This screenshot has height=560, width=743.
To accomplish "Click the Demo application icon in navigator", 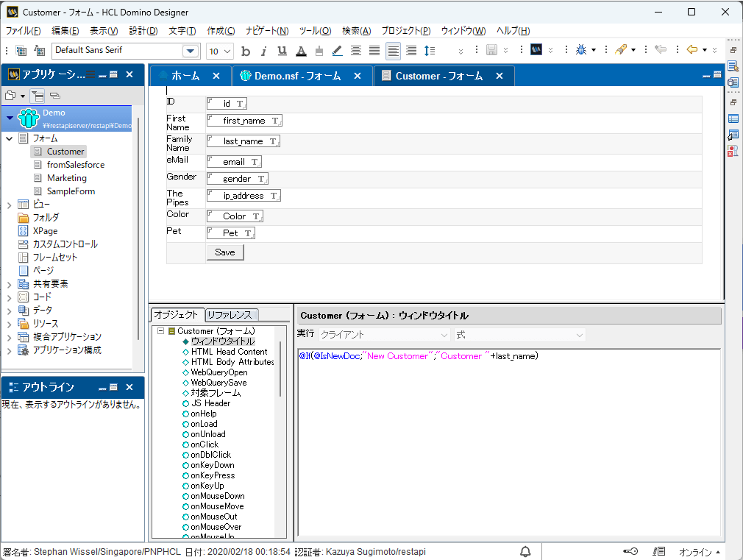I will tap(29, 118).
